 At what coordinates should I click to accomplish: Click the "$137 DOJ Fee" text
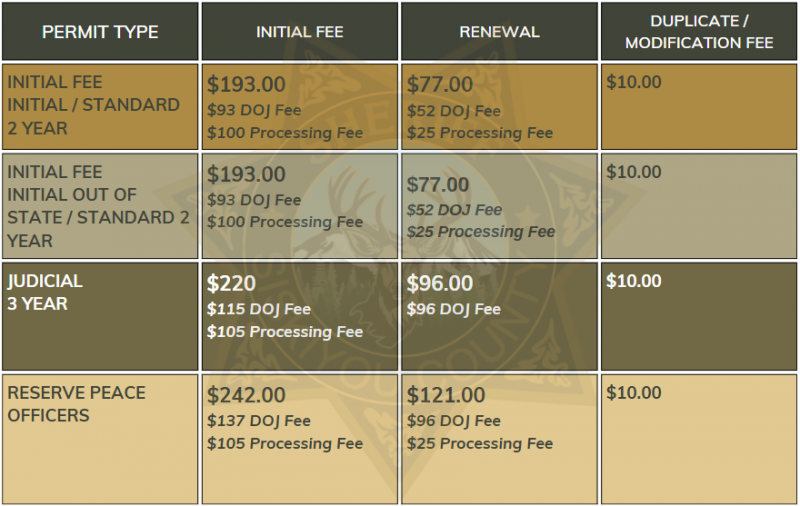pos(259,421)
